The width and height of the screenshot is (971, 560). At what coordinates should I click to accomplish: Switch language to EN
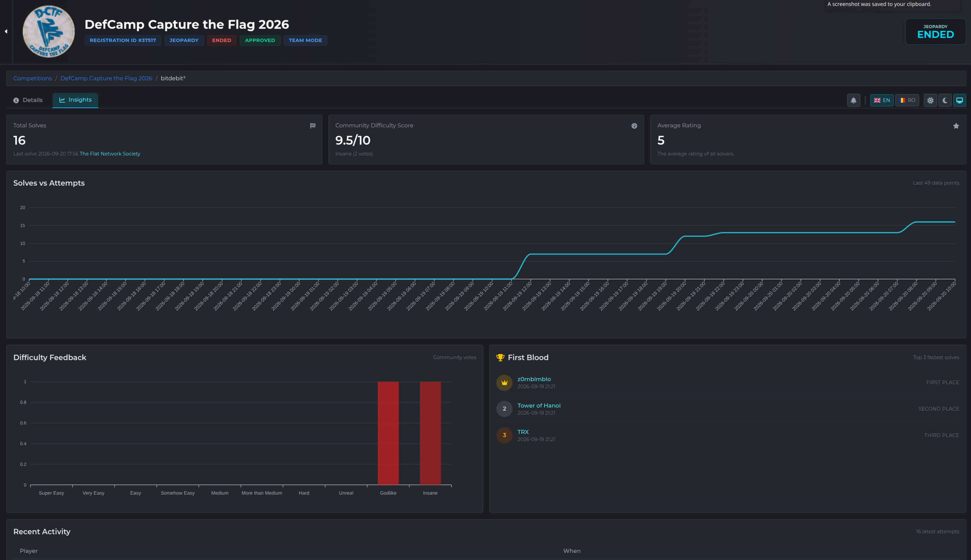point(882,100)
